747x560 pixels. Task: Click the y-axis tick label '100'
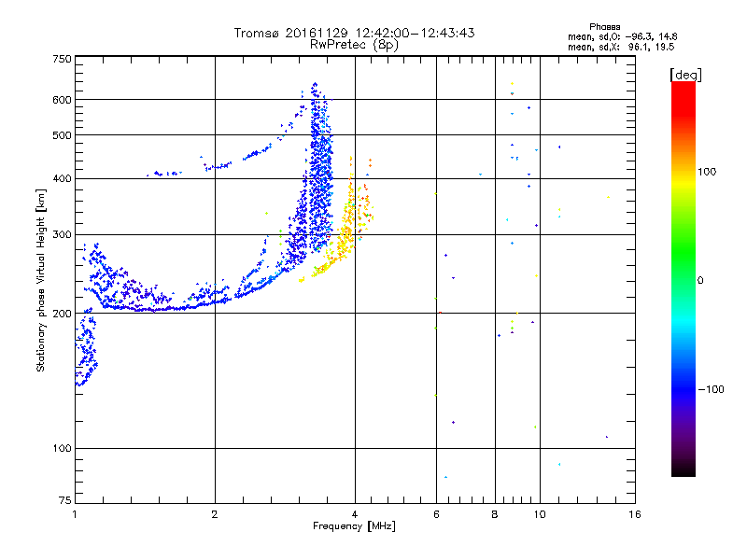click(x=63, y=449)
